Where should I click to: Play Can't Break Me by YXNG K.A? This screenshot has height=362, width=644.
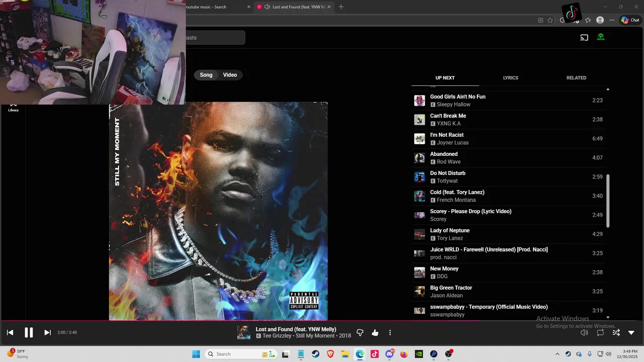[x=508, y=120]
